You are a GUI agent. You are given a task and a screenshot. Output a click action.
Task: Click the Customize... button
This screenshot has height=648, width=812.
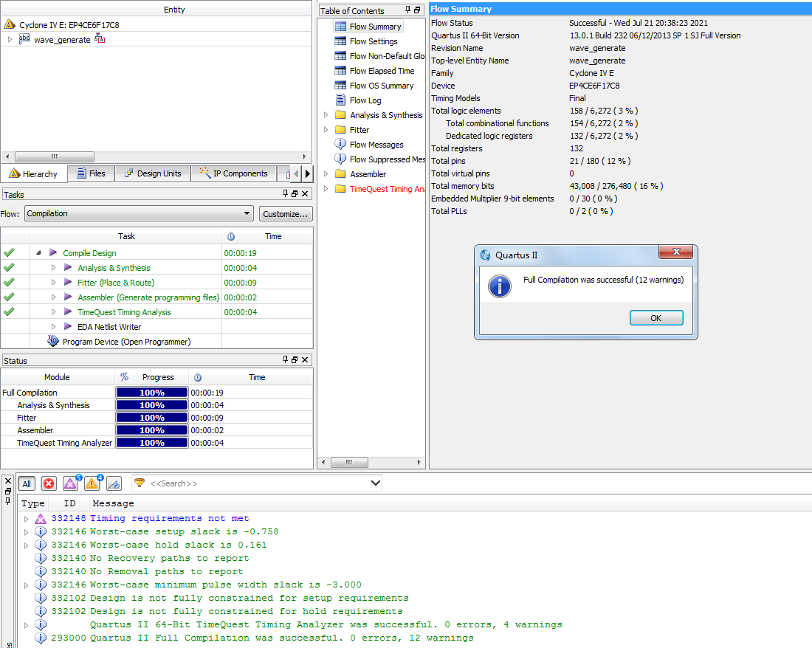(x=286, y=214)
